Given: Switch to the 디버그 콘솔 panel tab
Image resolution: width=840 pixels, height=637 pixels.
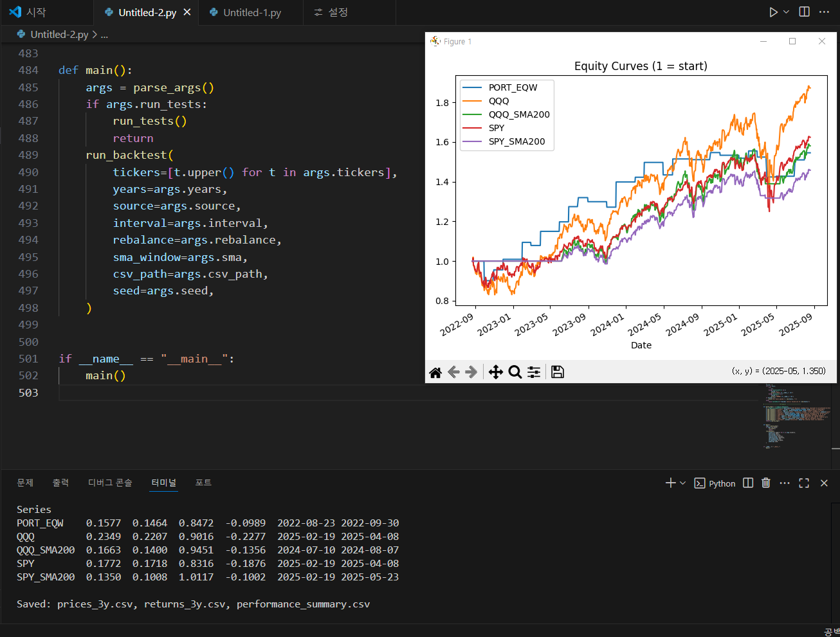Looking at the screenshot, I should [110, 483].
